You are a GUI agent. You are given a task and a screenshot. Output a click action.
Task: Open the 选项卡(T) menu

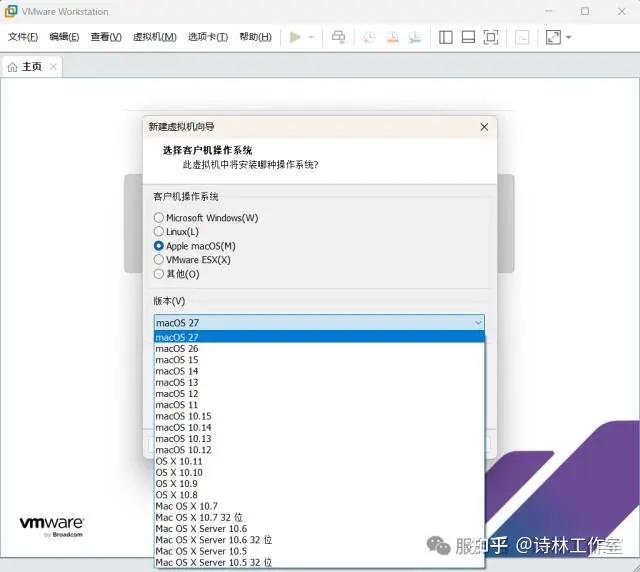pos(208,37)
